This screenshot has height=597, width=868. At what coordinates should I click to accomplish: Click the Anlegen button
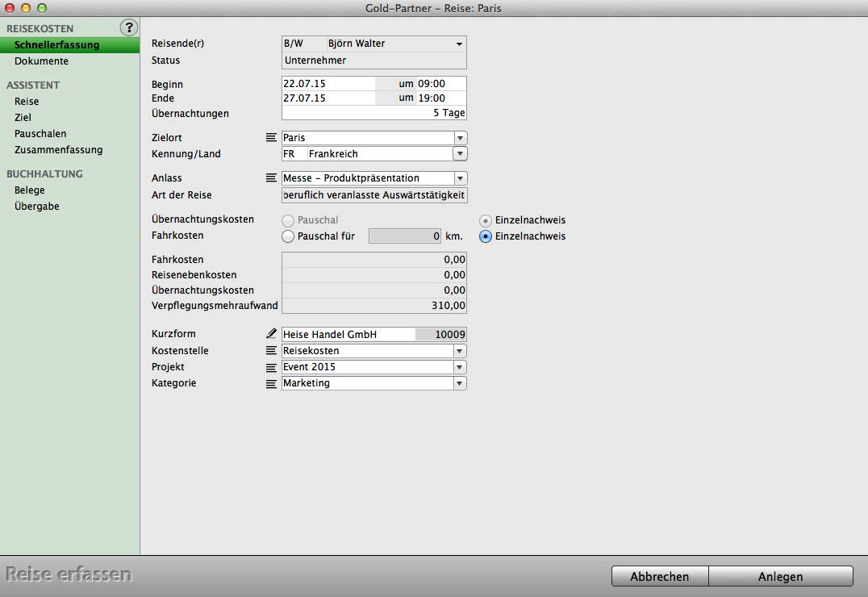[x=780, y=576]
